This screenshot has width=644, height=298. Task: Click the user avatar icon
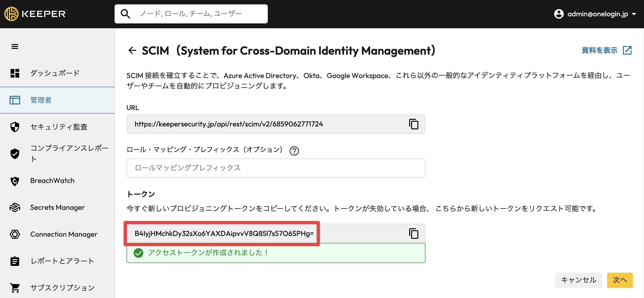[558, 14]
